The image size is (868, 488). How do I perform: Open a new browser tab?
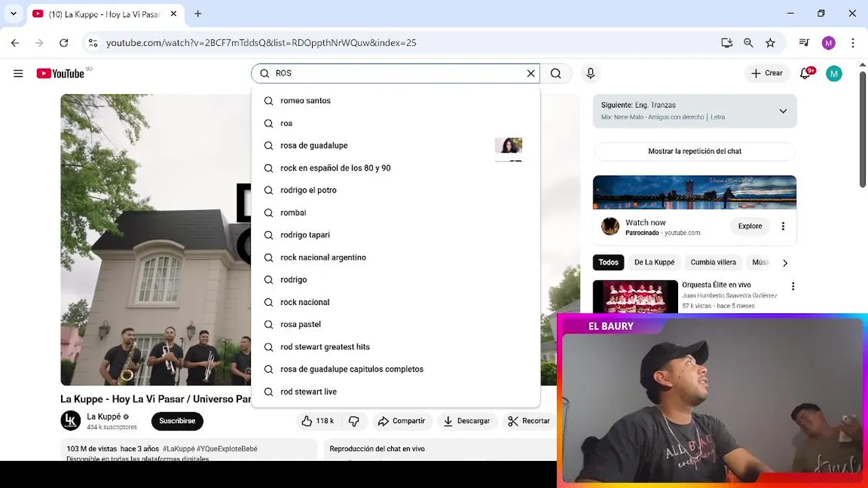tap(198, 14)
